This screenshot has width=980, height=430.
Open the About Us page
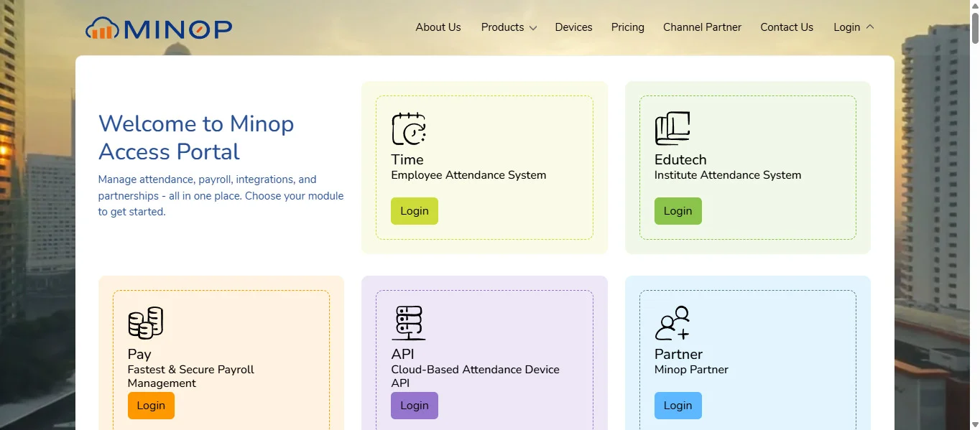(438, 27)
